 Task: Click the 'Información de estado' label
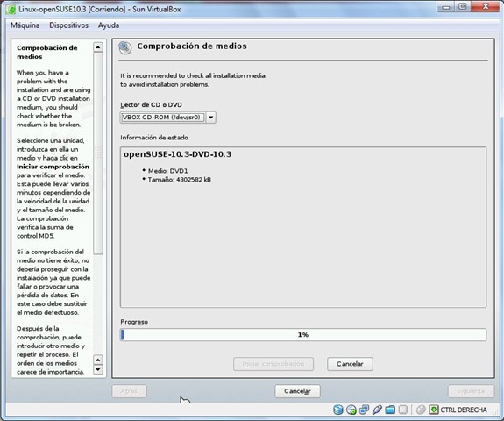154,138
